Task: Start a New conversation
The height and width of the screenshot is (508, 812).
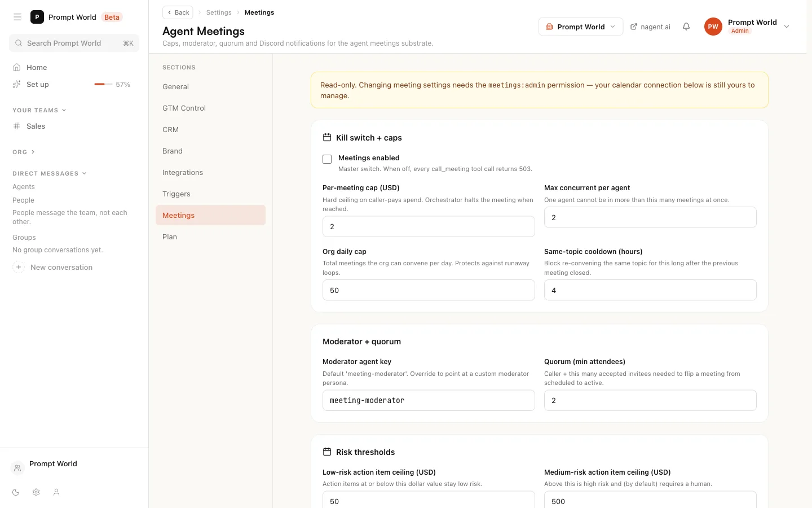Action: (x=52, y=267)
